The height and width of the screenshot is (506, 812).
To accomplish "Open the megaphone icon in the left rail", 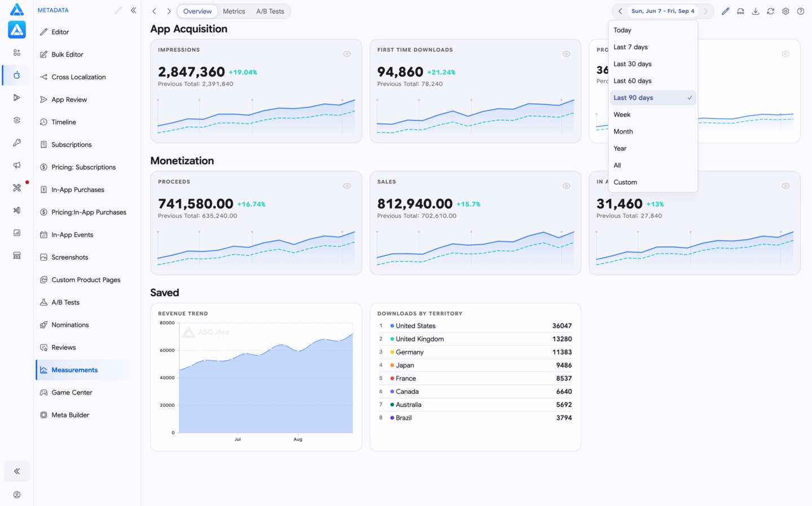I will (17, 165).
